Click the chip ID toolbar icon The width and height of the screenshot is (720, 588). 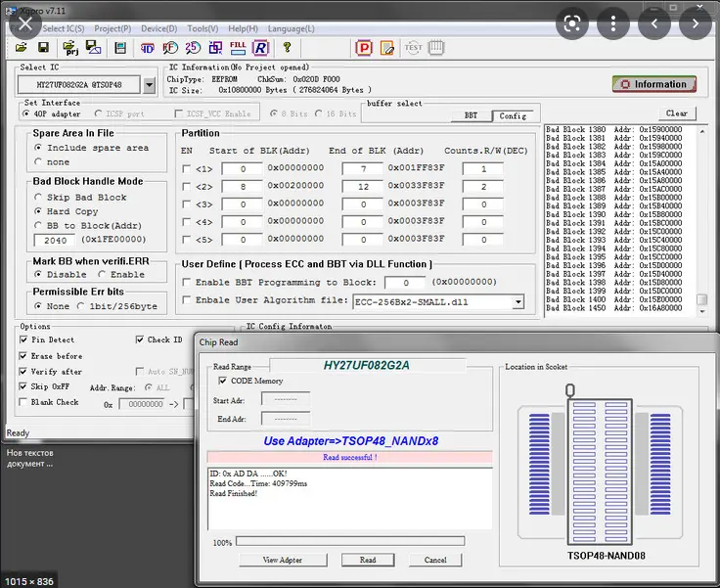pyautogui.click(x=148, y=47)
